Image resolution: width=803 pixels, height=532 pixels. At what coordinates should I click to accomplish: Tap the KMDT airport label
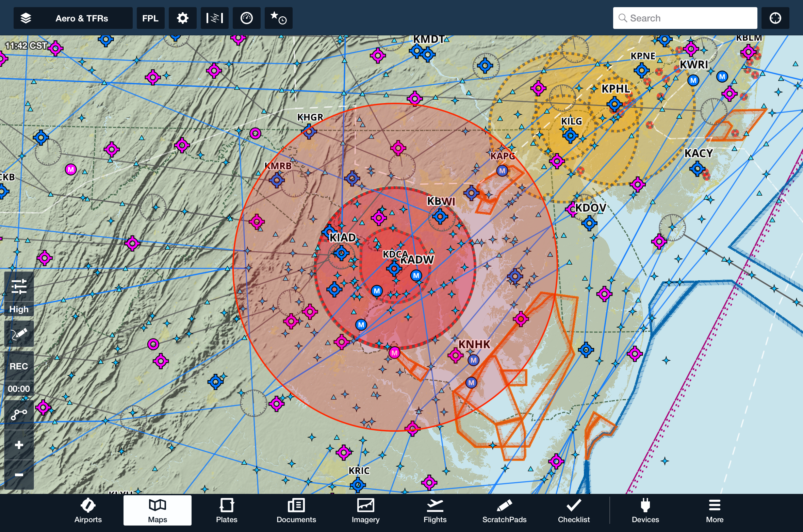[429, 39]
